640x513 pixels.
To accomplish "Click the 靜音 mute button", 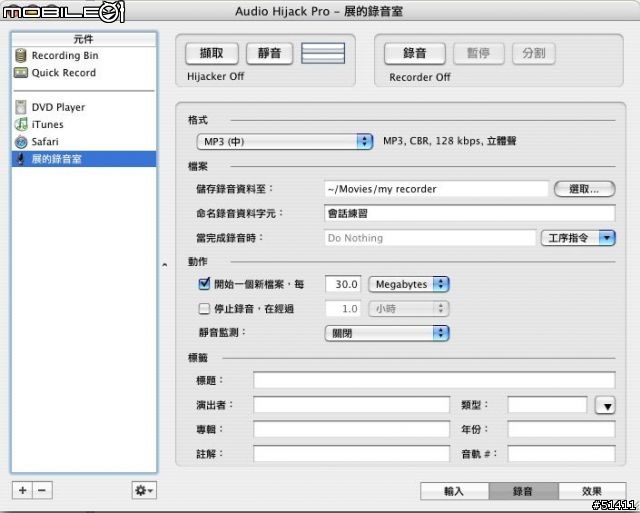I will (269, 53).
